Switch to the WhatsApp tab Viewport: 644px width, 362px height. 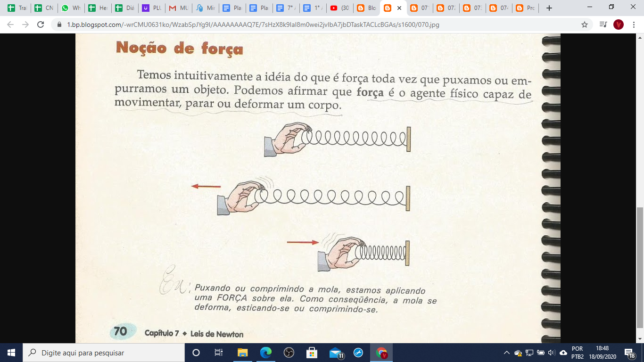71,8
